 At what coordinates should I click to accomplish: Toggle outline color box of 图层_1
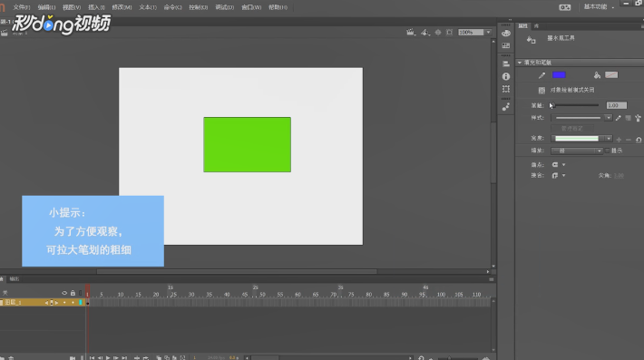81,303
